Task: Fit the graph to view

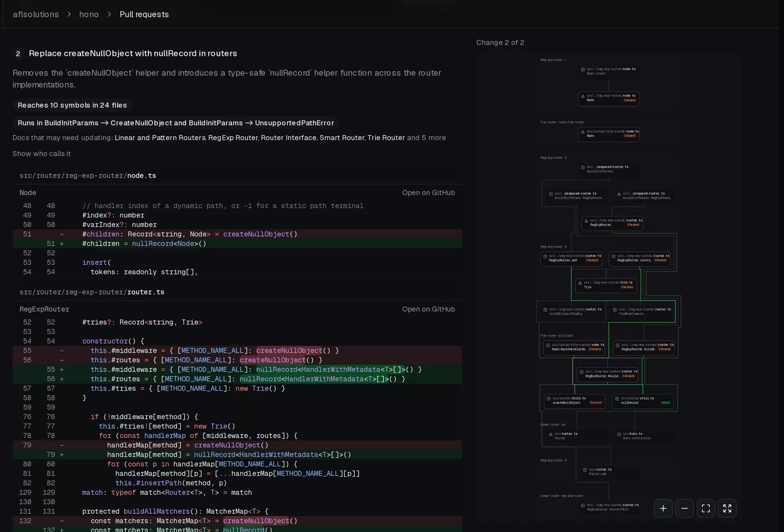Action: (706, 508)
